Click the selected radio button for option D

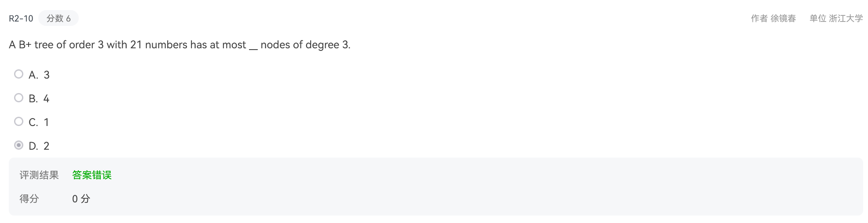click(18, 145)
